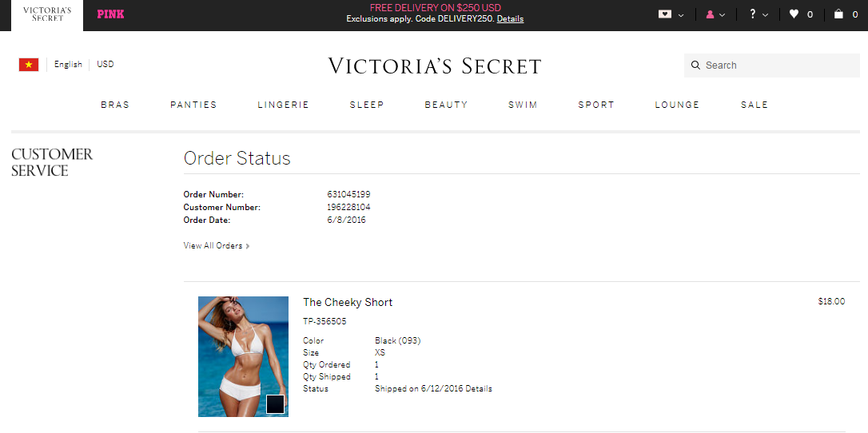This screenshot has width=868, height=433.
Task: Switch to the PINK brand logo
Action: 111,14
